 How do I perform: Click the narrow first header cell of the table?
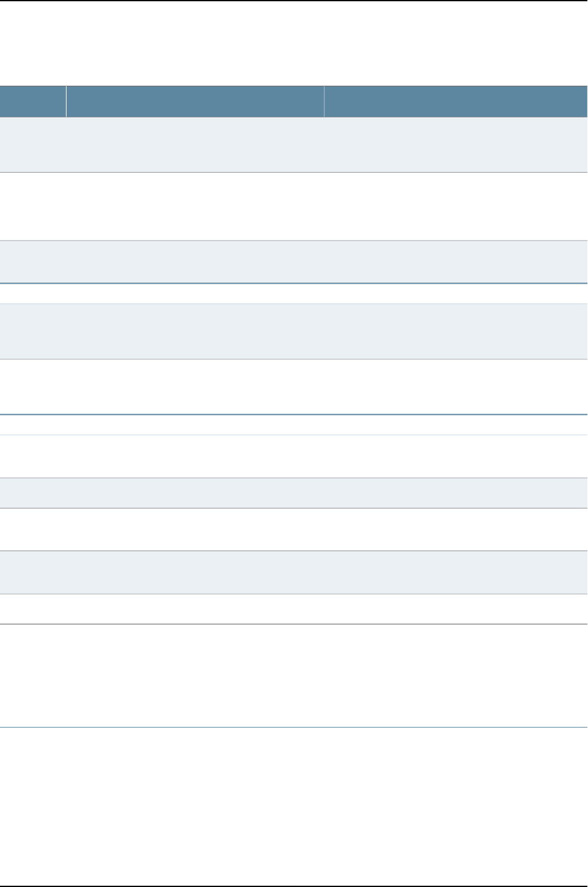[33, 101]
